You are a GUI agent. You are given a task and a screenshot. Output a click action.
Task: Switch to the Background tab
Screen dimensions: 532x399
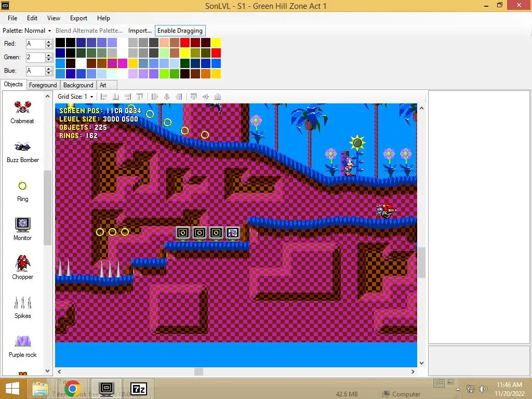78,85
